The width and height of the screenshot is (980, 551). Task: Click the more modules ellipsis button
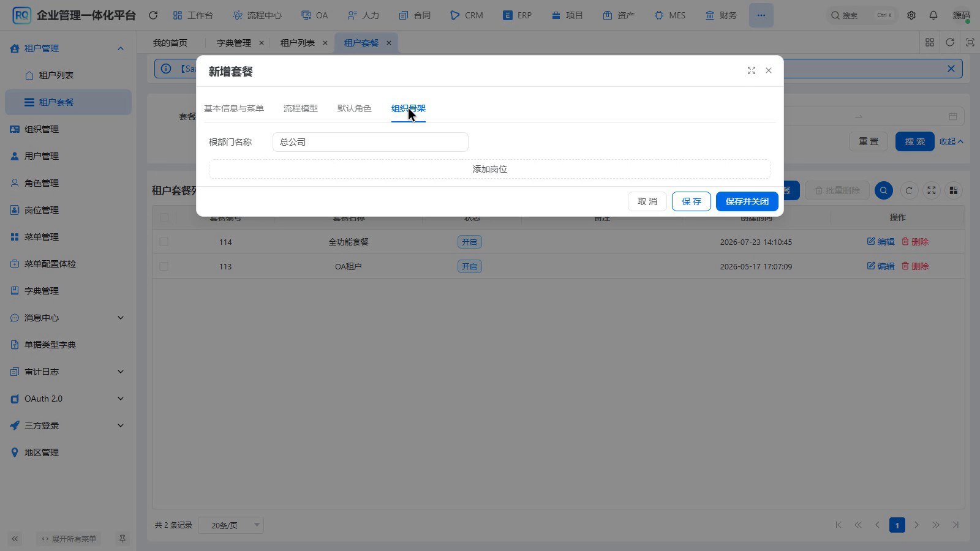coord(761,15)
